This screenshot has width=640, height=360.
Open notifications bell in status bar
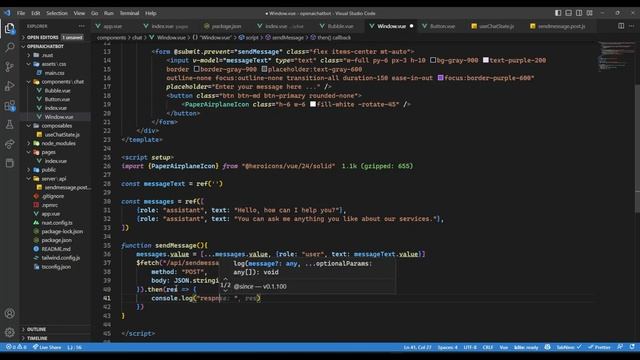coord(632,347)
